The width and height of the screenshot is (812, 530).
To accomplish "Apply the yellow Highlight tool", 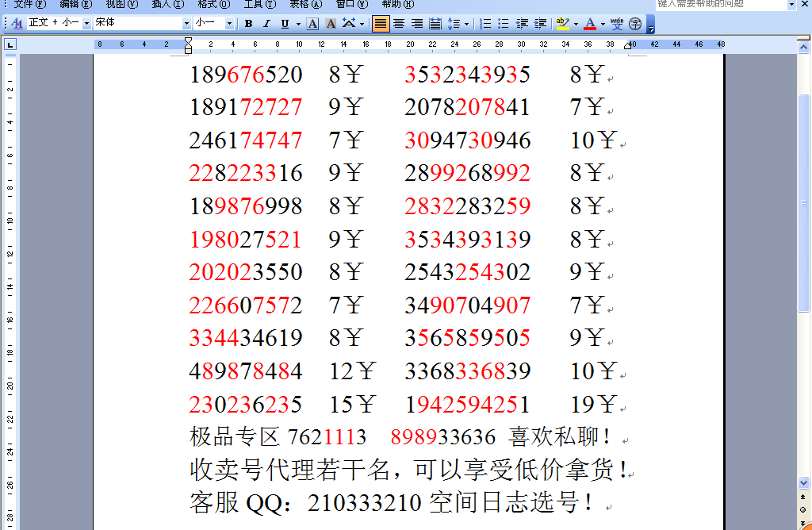I will 563,23.
